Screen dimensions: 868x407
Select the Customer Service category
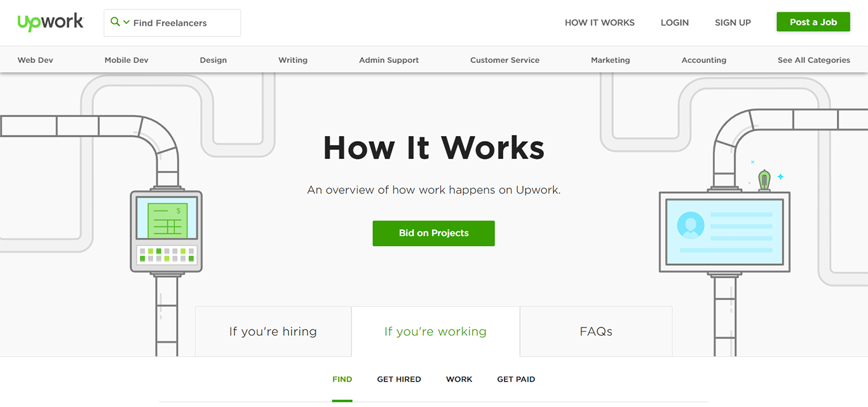pos(505,60)
